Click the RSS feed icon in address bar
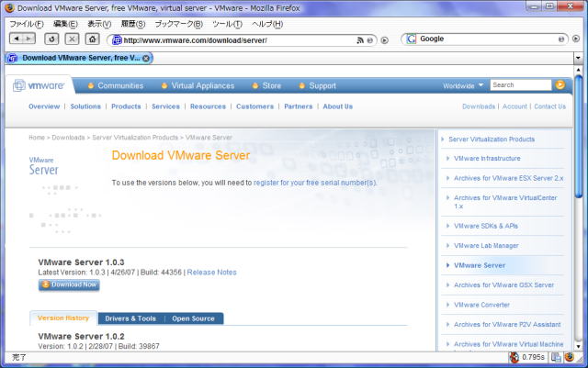The height and width of the screenshot is (368, 588). [x=360, y=39]
